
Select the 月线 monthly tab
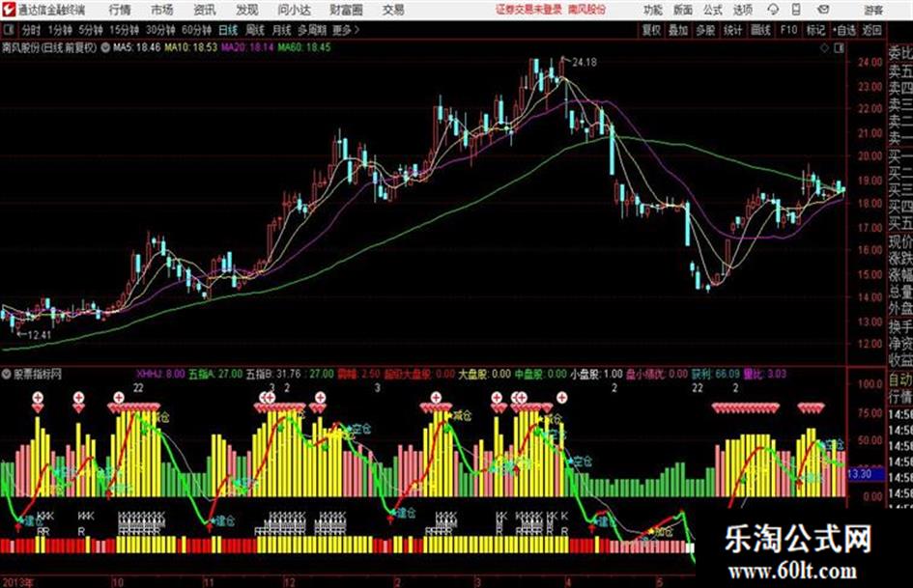pyautogui.click(x=282, y=30)
